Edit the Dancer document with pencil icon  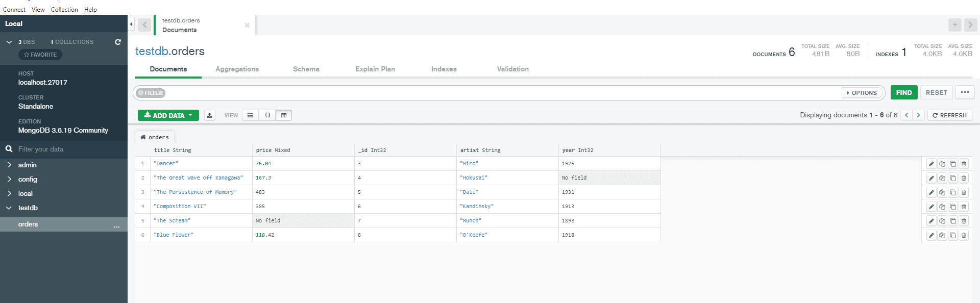pos(931,164)
